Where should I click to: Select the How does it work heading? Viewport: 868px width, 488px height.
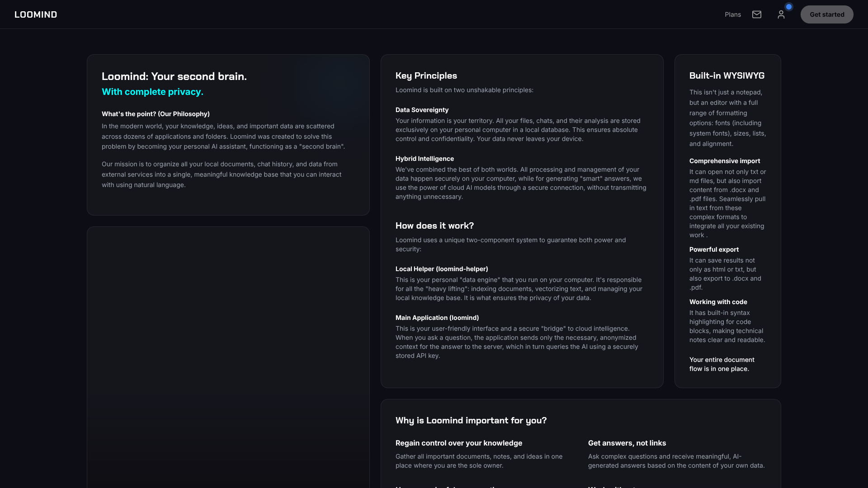click(x=434, y=225)
